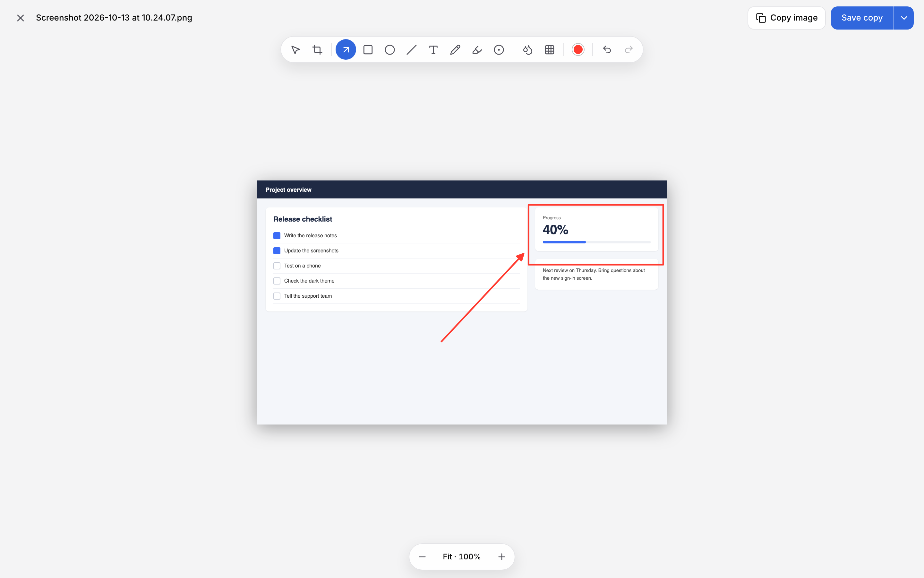The image size is (924, 578).
Task: Choose the Rectangle shape tool
Action: click(x=368, y=50)
